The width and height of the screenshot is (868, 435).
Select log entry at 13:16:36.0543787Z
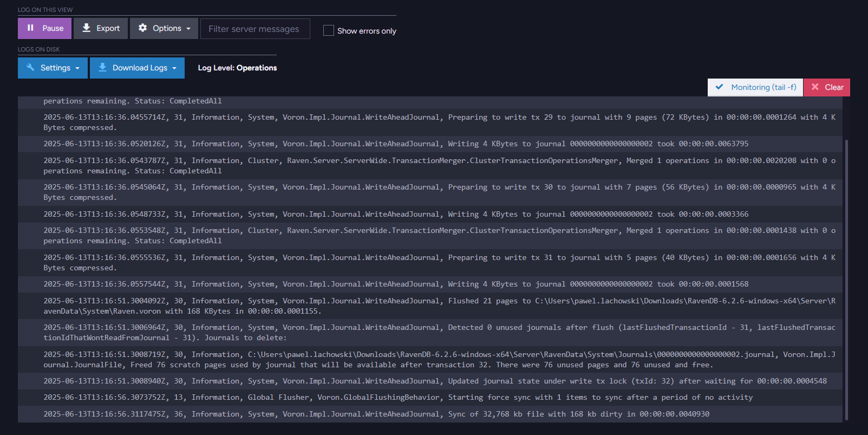coord(430,166)
